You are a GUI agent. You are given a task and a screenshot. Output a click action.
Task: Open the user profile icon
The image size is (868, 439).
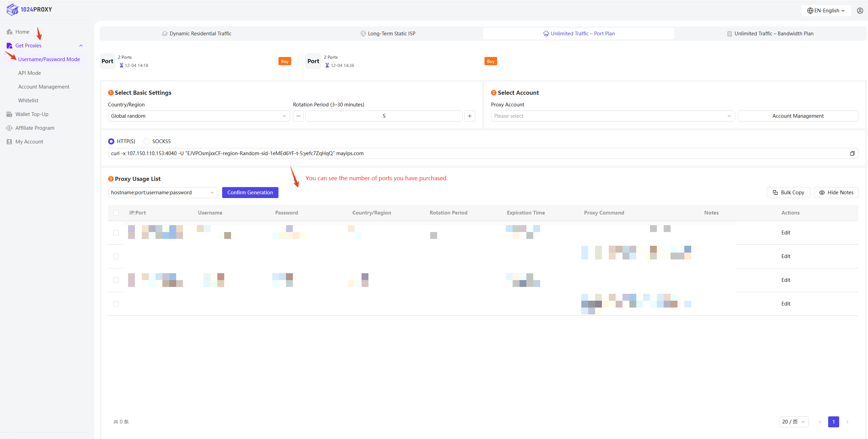860,11
